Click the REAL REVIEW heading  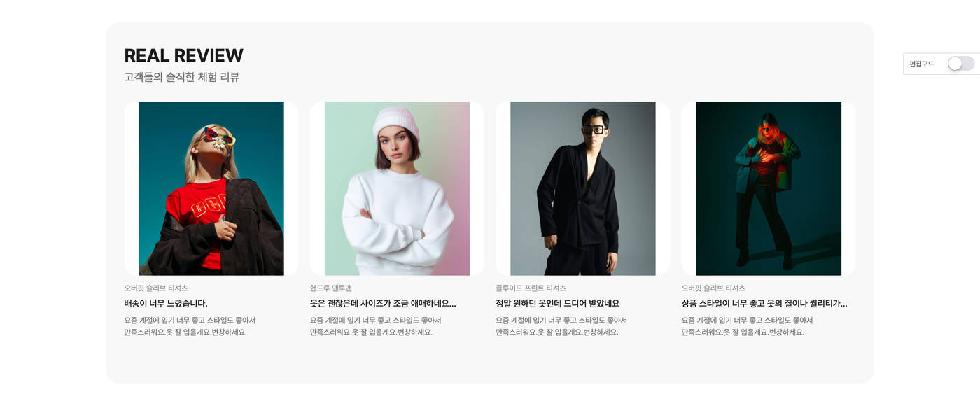(184, 56)
